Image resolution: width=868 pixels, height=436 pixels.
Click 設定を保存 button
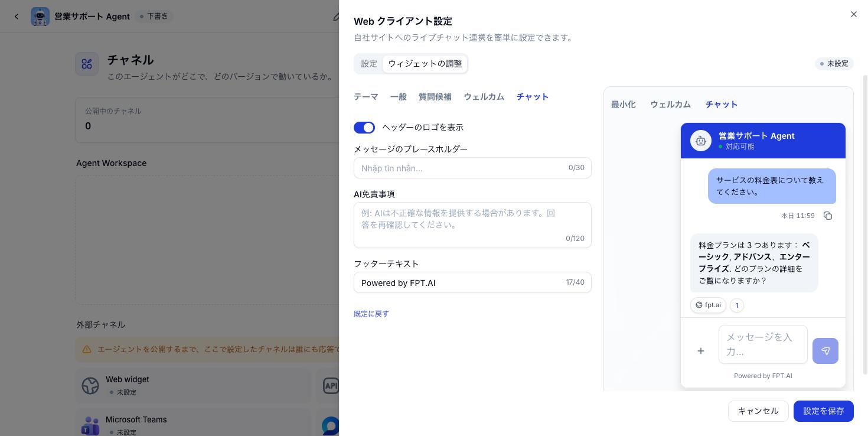tap(824, 411)
